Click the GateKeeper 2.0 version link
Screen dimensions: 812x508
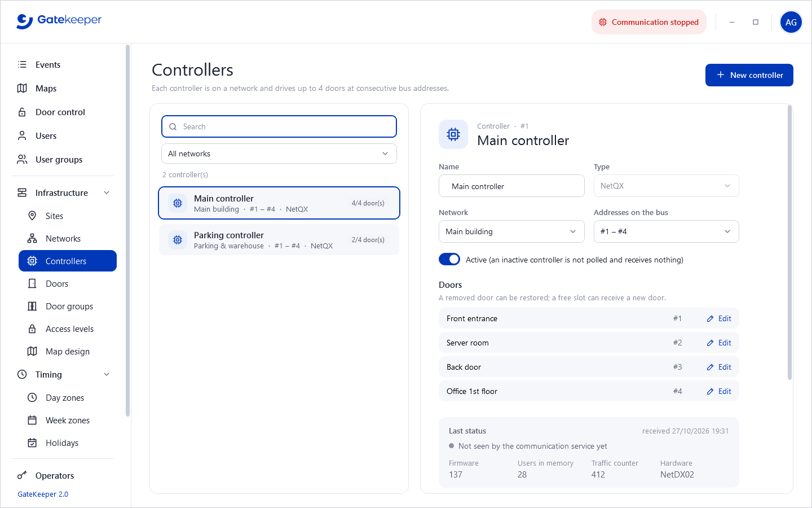pyautogui.click(x=43, y=494)
